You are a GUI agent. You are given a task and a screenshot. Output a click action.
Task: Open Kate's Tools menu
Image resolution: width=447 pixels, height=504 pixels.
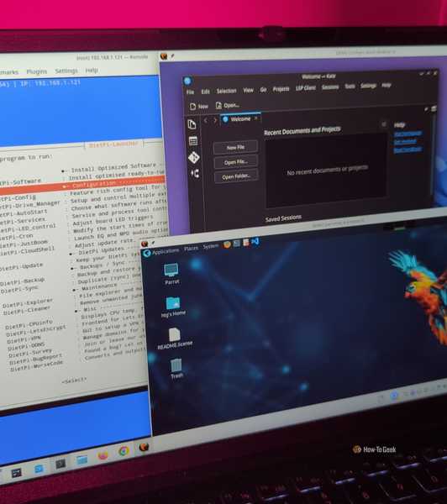pos(350,87)
